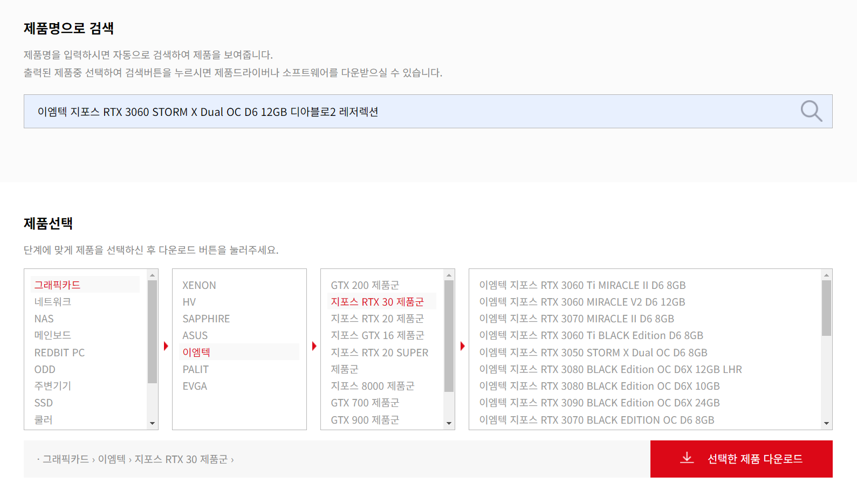Pick RTX 3070 BLACK EDITION OC D6 8GB
Image resolution: width=857 pixels, height=504 pixels.
tap(597, 420)
